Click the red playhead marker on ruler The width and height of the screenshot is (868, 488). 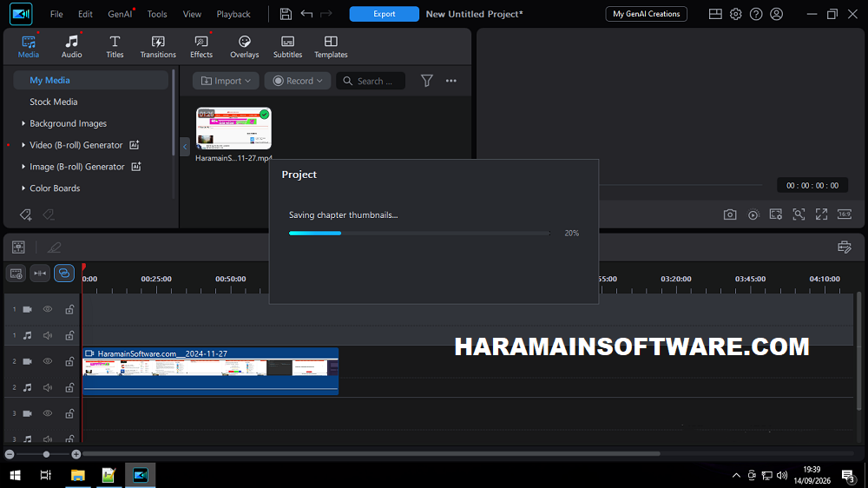coord(83,267)
